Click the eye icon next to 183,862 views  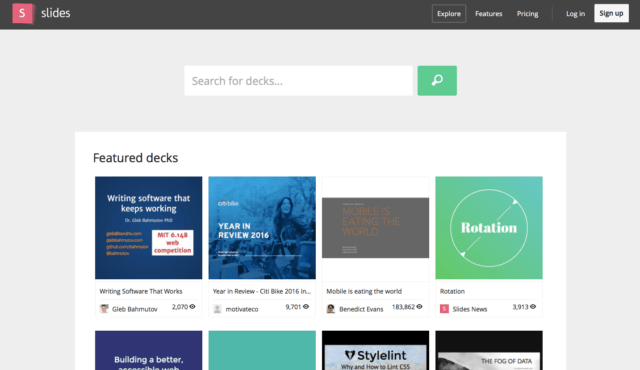[420, 307]
